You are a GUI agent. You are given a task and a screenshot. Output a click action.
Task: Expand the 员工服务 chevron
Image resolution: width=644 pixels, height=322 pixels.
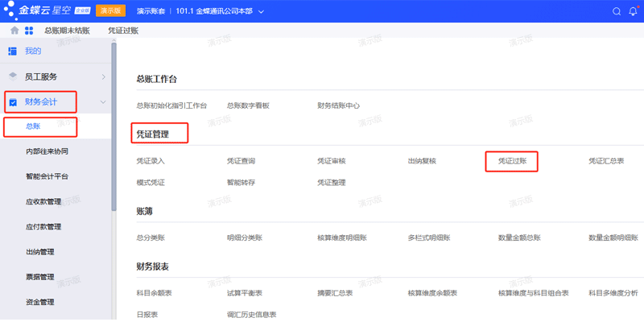coord(104,76)
